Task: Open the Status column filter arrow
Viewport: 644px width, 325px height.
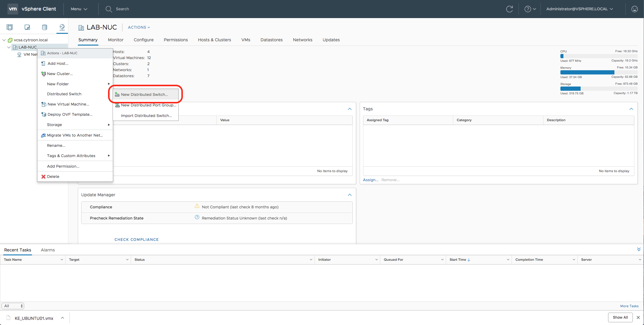Action: pos(311,260)
